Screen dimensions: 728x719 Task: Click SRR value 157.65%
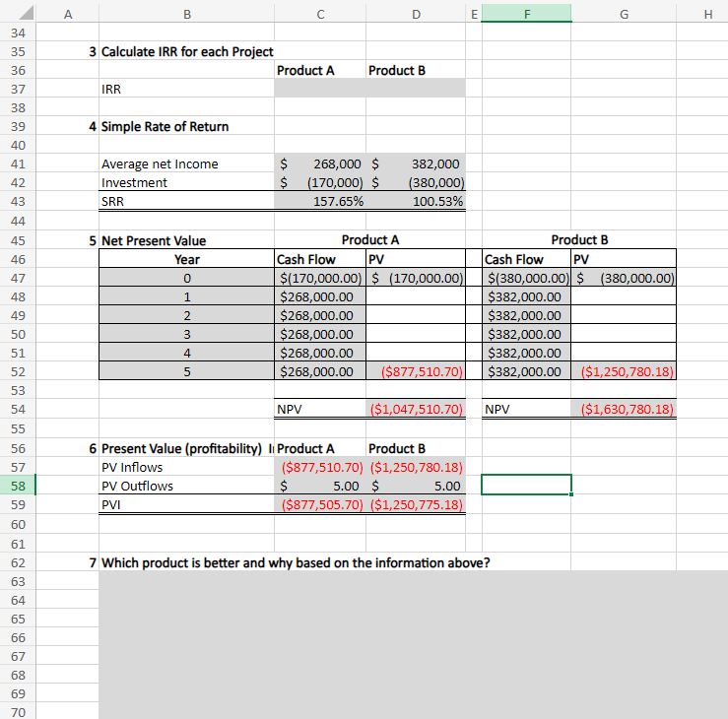(320, 201)
